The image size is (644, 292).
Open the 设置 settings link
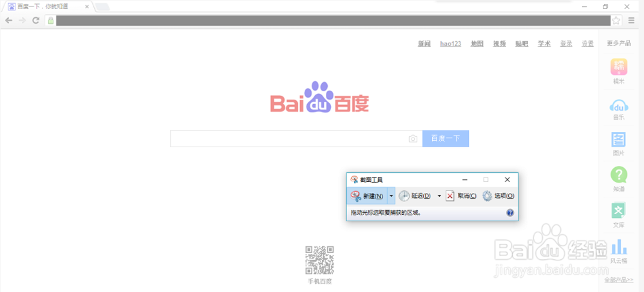click(x=588, y=44)
